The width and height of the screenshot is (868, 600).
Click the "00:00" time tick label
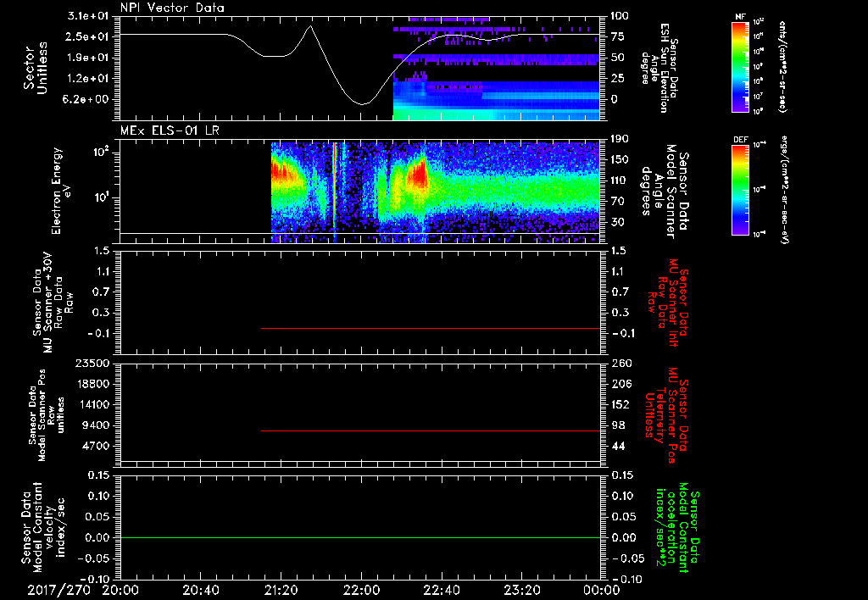(x=602, y=590)
